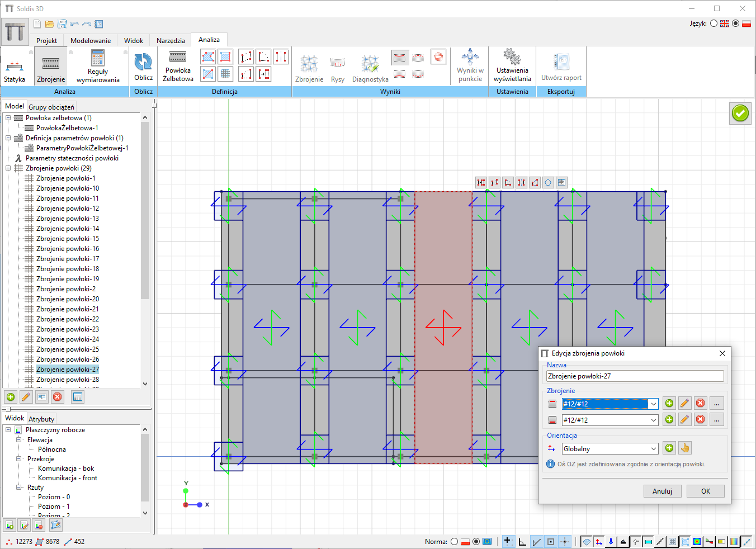This screenshot has height=549, width=756.
Task: Click red delete icon for bottom reinforcement
Action: (700, 420)
